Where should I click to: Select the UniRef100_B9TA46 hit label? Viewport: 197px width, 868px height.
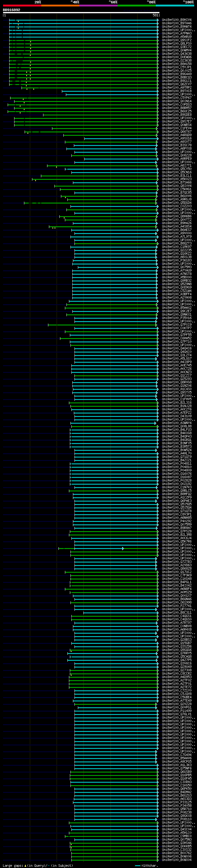[x=176, y=23]
